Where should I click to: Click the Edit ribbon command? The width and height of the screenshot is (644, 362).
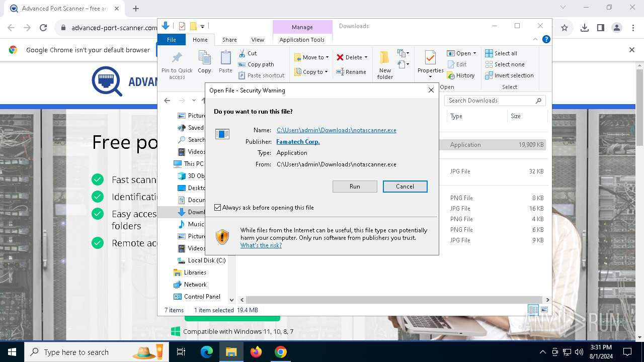click(x=457, y=64)
